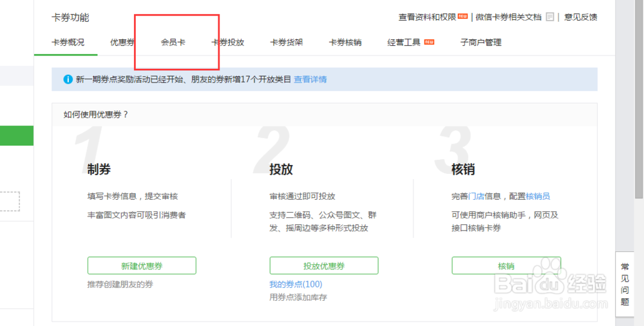
Task: Open the 查看详情 link in the notice
Action: coord(310,79)
